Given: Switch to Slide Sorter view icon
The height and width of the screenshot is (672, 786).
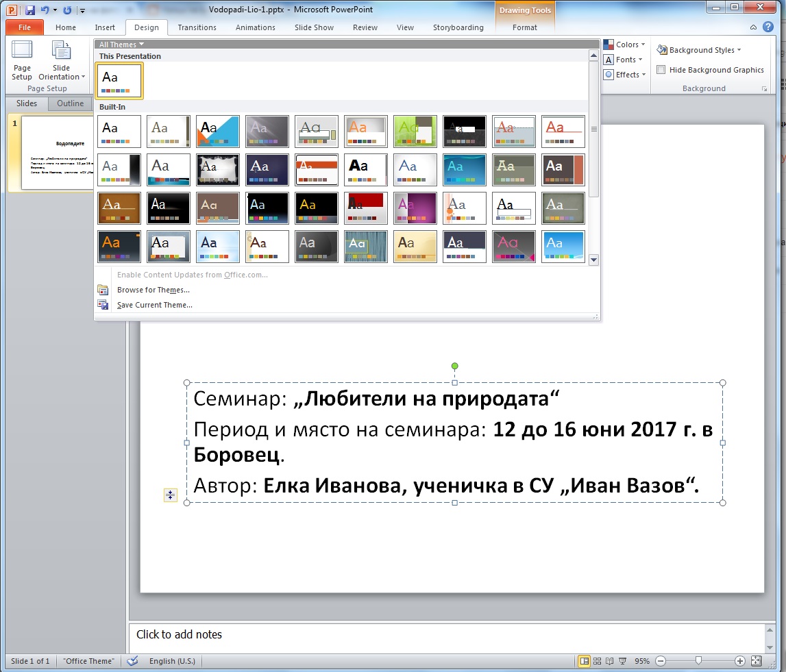Looking at the screenshot, I should click(596, 660).
